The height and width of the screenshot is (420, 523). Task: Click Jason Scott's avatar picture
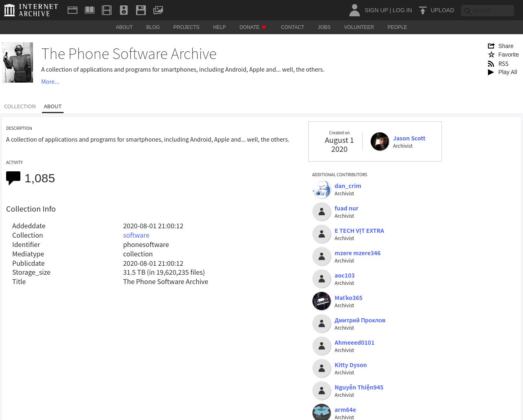click(380, 142)
